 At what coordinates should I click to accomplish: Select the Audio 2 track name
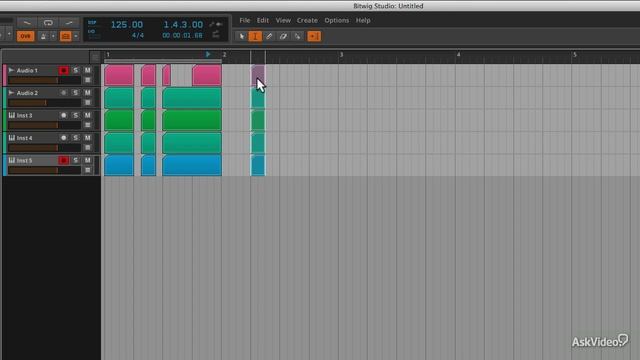pyautogui.click(x=27, y=93)
